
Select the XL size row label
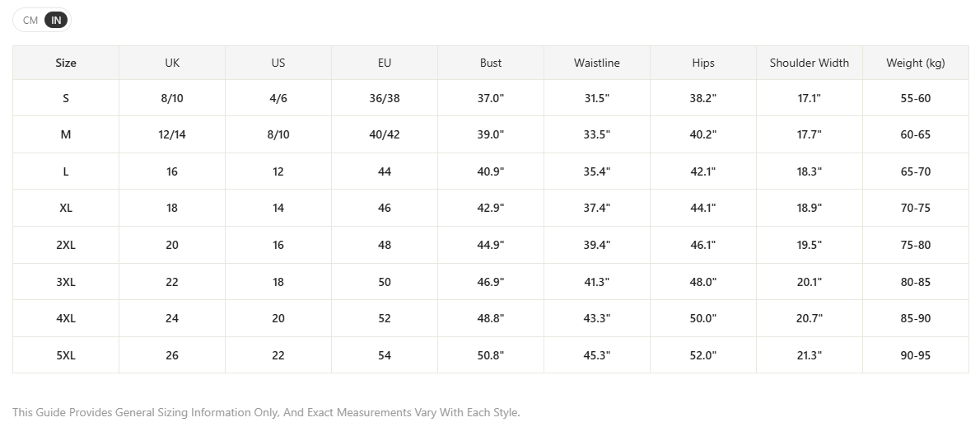tap(66, 209)
